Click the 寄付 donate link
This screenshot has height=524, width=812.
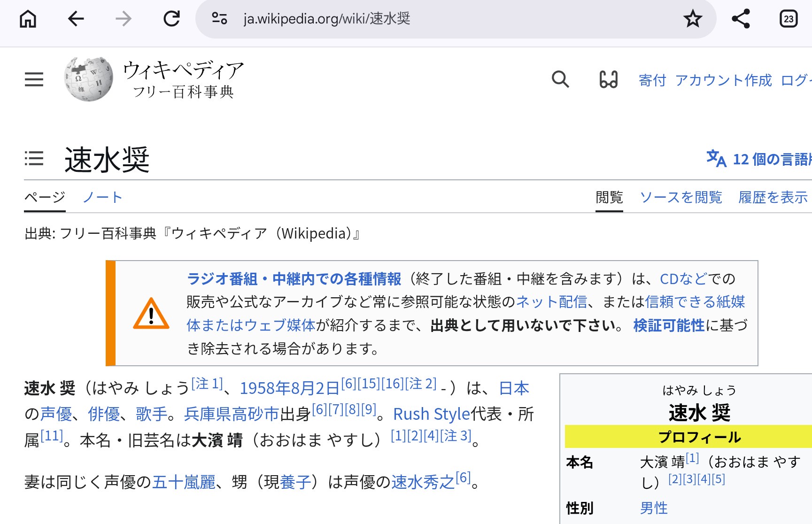point(652,80)
